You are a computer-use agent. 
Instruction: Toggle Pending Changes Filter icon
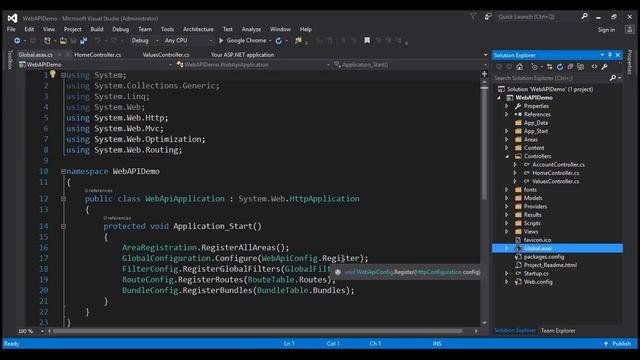pos(534,67)
